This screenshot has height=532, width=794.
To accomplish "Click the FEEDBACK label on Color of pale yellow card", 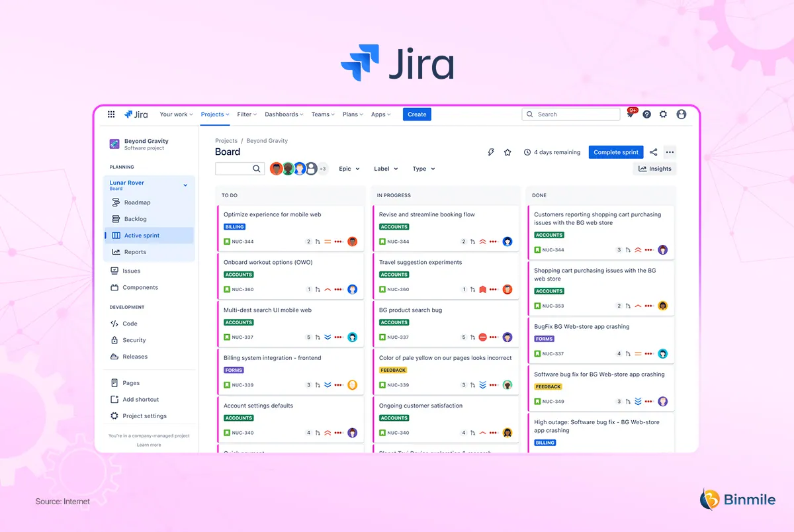I will point(394,371).
